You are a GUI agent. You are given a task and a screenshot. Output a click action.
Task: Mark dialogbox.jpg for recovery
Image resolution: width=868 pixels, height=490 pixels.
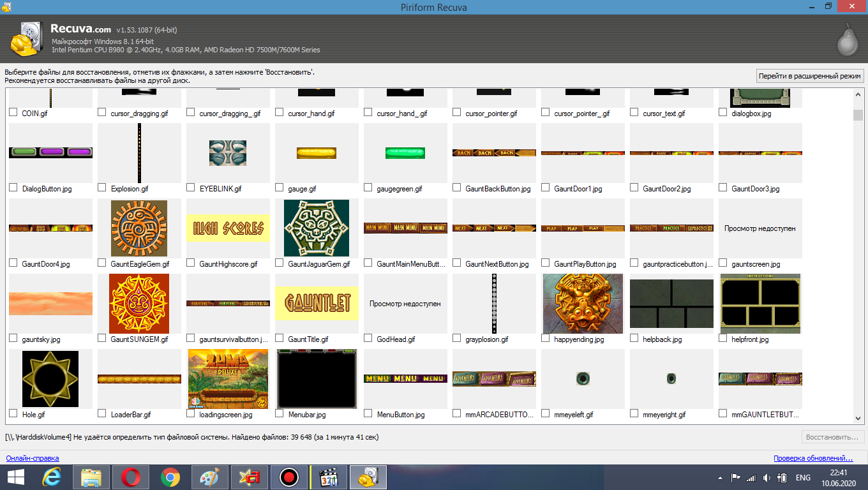click(x=723, y=112)
